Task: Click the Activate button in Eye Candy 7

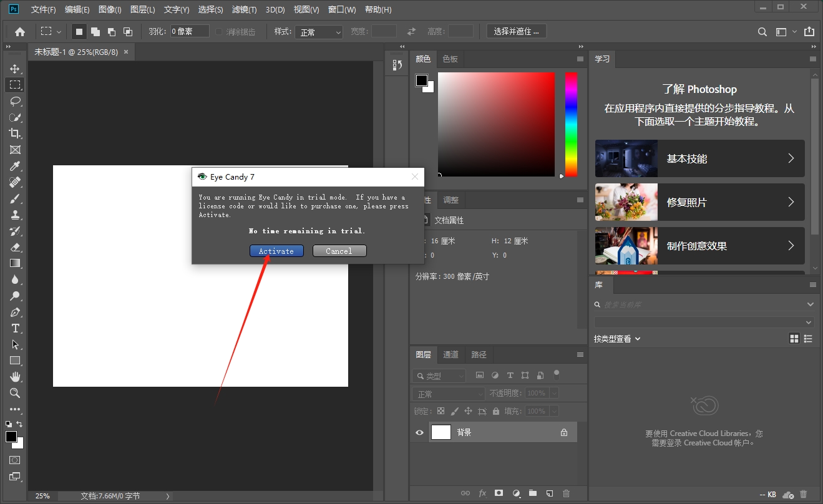Action: pyautogui.click(x=276, y=251)
